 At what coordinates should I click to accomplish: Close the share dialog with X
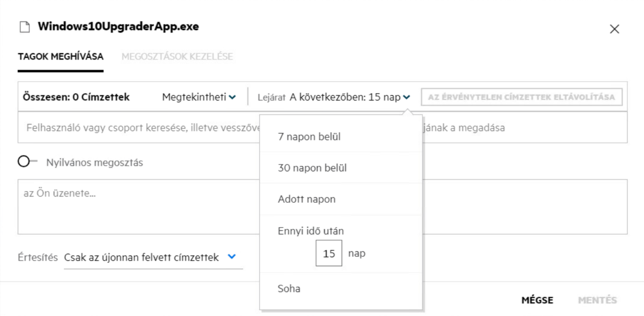(x=614, y=29)
